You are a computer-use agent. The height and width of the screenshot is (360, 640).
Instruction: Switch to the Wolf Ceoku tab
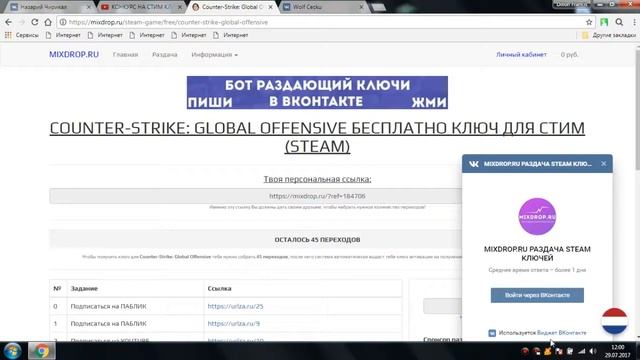point(322,7)
